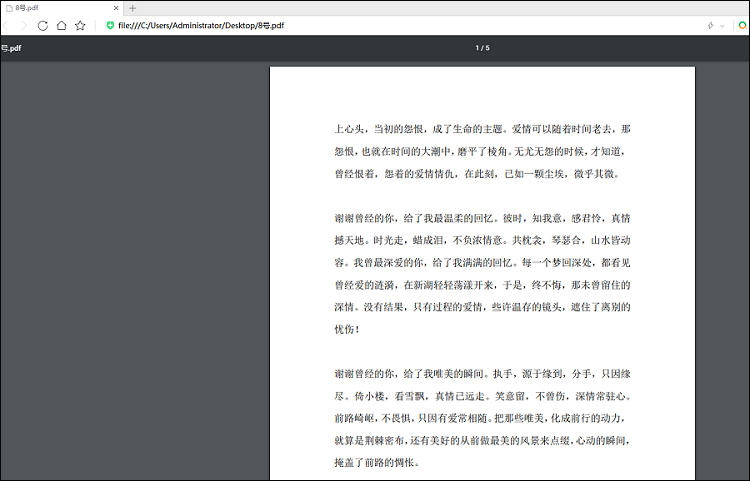Click the line '谢谢曾经的你，给了我最温柔的回忆'
Viewport: 750px width, 481px height.
point(482,219)
